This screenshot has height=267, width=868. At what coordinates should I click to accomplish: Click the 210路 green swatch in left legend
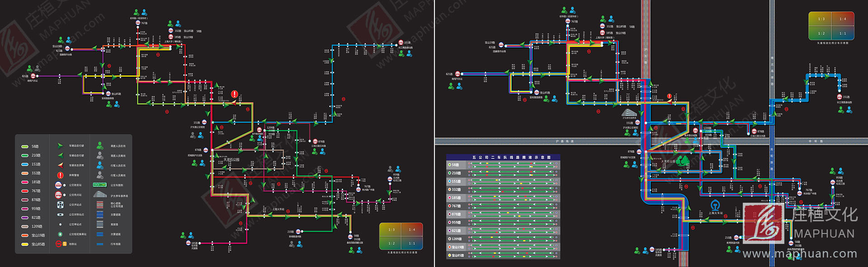(25, 156)
